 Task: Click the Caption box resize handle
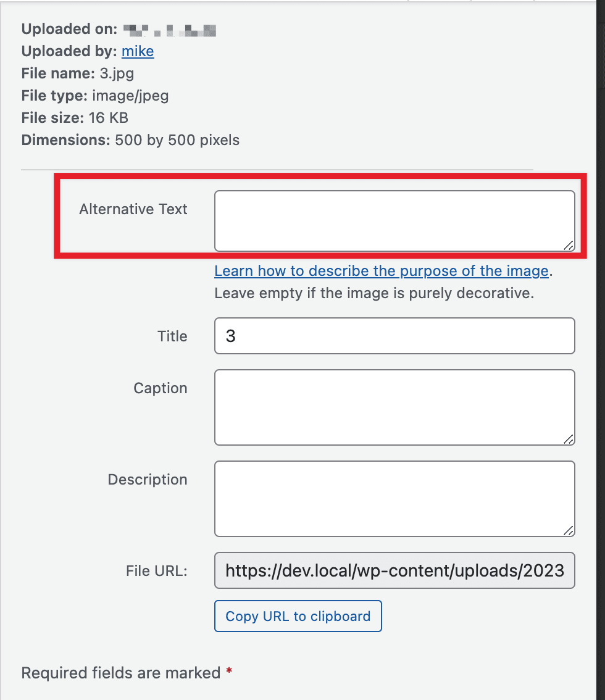(x=569, y=440)
